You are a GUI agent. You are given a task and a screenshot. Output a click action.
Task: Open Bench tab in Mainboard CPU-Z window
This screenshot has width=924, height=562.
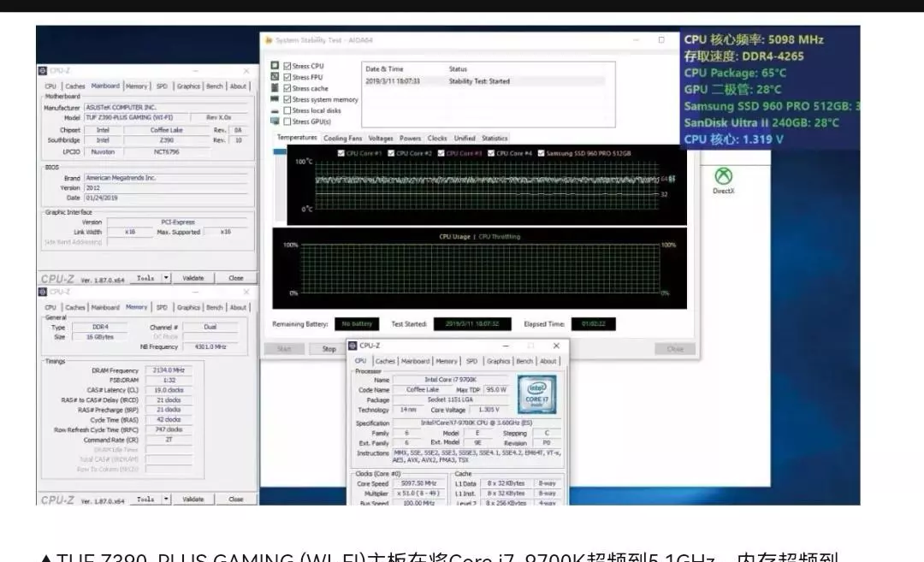tap(215, 86)
